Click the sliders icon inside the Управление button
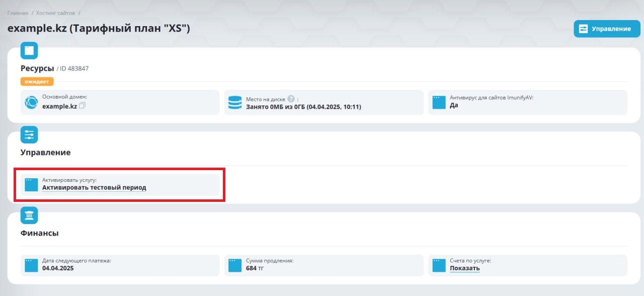The height and width of the screenshot is (296, 644). click(x=583, y=29)
